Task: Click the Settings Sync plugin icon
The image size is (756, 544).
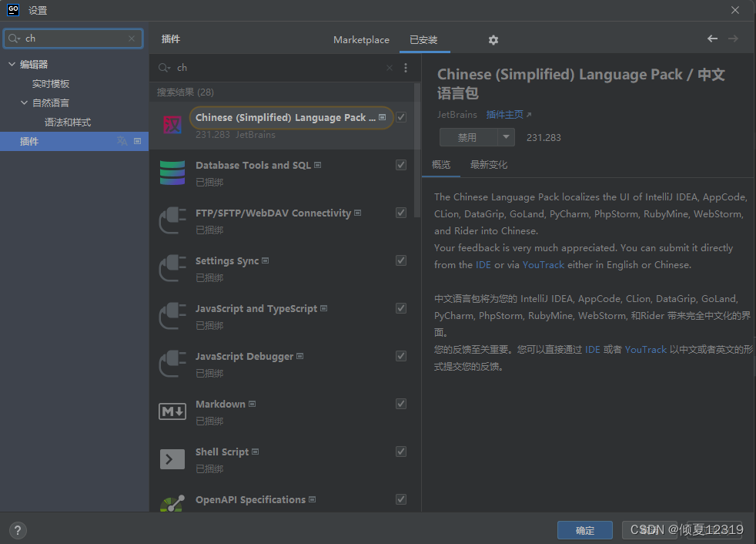Action: coord(172,268)
